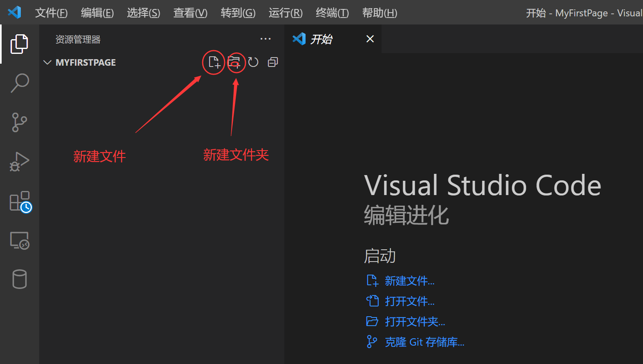Click the VS Code logo in title bar
Image resolution: width=643 pixels, height=364 pixels.
pos(15,12)
